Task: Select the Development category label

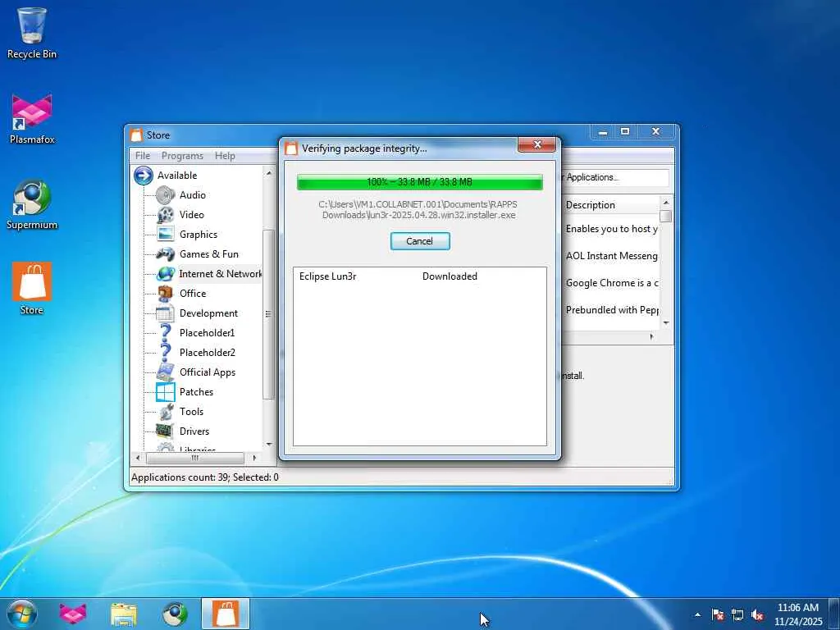Action: click(208, 313)
